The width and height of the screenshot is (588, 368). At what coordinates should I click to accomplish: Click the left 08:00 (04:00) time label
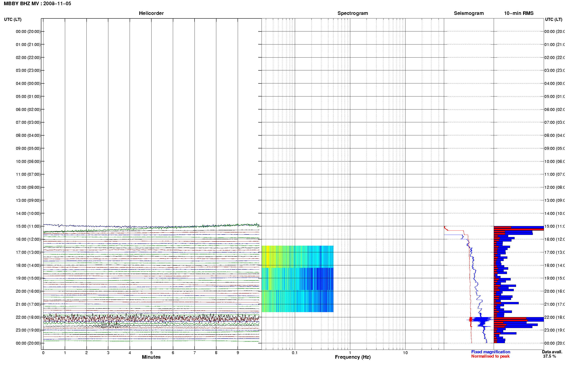tap(28, 135)
